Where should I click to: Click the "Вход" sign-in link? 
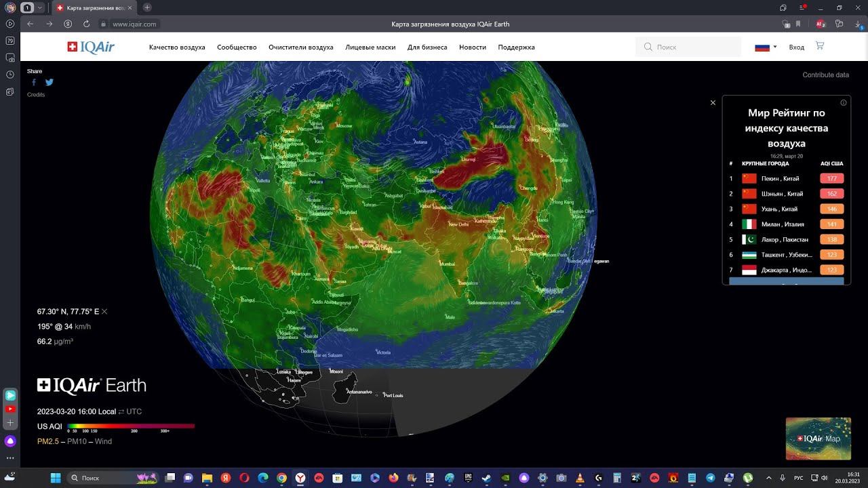point(797,47)
